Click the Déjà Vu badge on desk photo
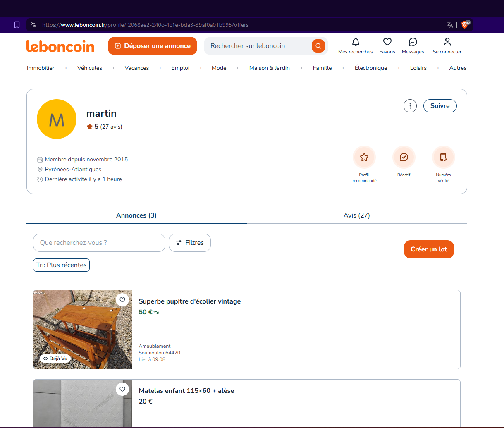Screen dimensions: 504x428 [55, 359]
